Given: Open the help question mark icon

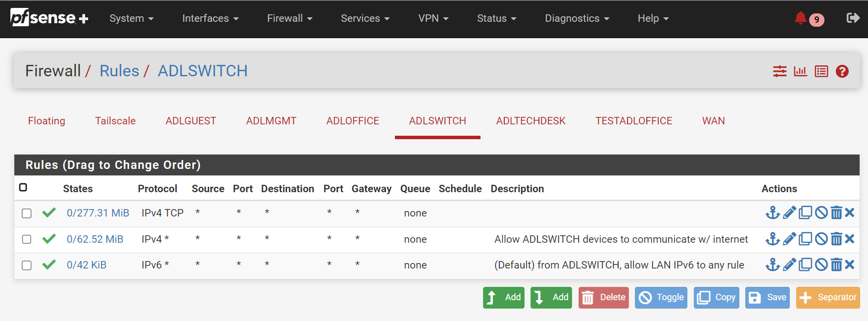Looking at the screenshot, I should [x=842, y=71].
